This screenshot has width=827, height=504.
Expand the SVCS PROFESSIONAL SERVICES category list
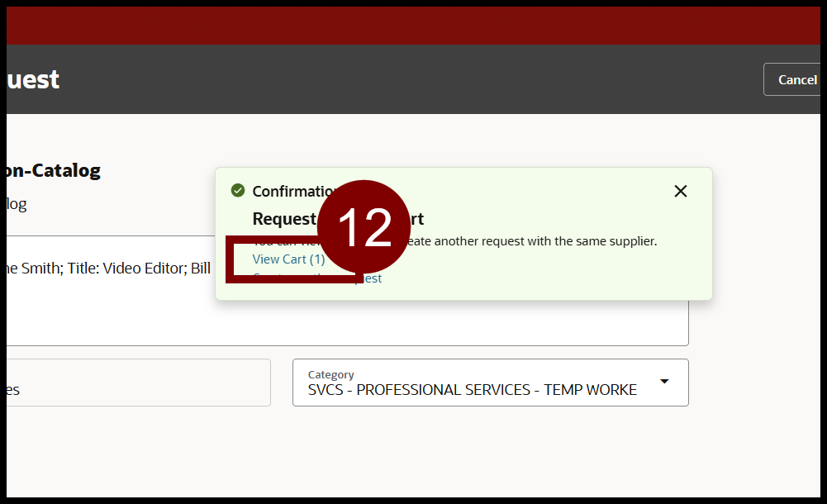[x=663, y=382]
